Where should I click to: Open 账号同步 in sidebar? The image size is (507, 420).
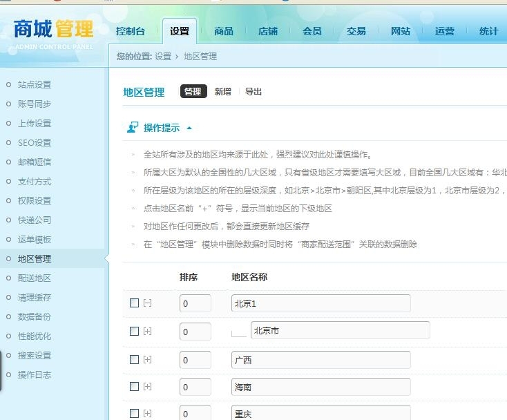[x=35, y=104]
